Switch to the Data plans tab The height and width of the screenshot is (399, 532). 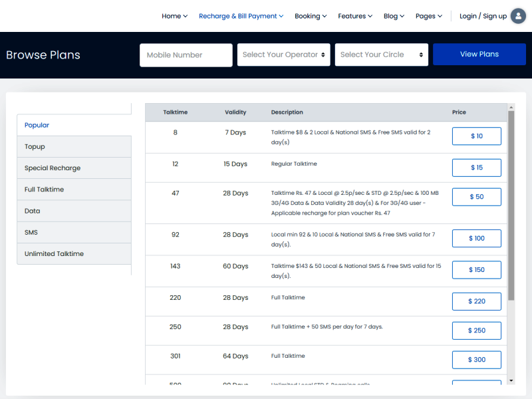74,211
